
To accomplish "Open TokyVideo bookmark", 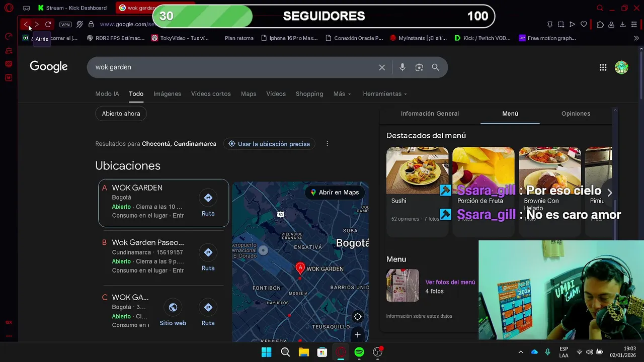I will coord(180,38).
